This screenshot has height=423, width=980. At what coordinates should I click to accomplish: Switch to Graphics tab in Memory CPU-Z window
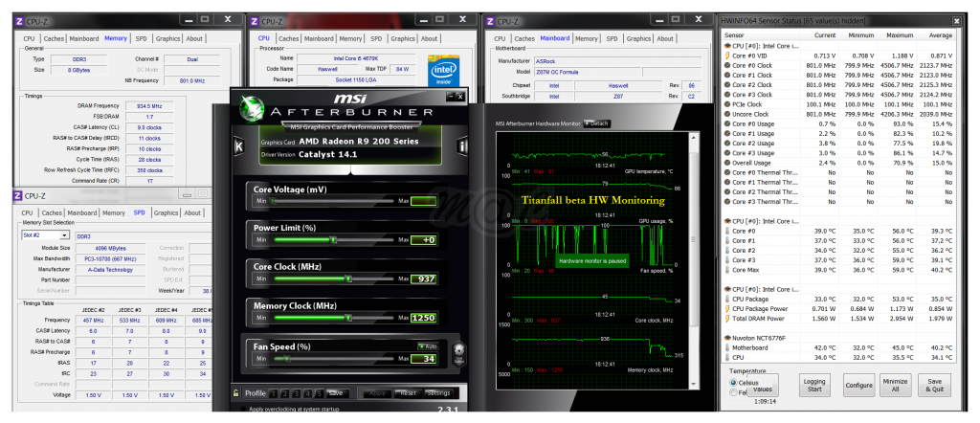click(168, 38)
